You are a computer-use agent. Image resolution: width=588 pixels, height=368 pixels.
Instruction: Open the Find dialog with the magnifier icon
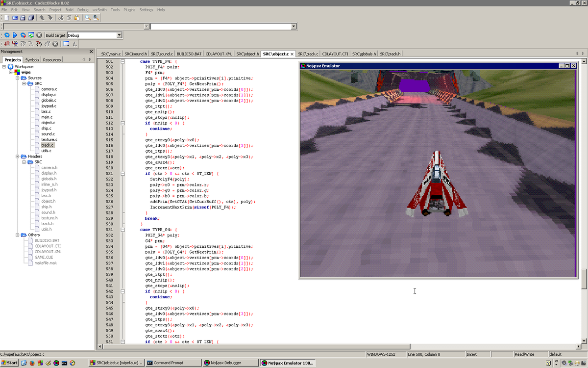(x=87, y=17)
